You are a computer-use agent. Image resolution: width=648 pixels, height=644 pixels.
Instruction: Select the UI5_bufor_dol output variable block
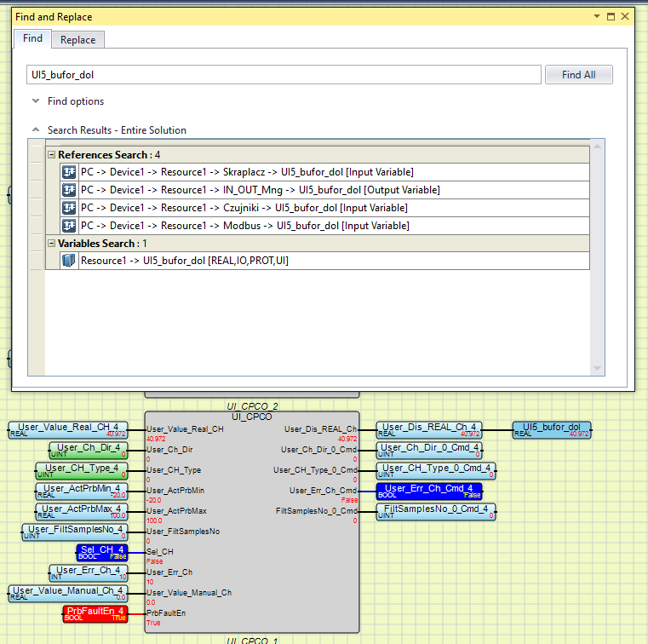pyautogui.click(x=552, y=430)
